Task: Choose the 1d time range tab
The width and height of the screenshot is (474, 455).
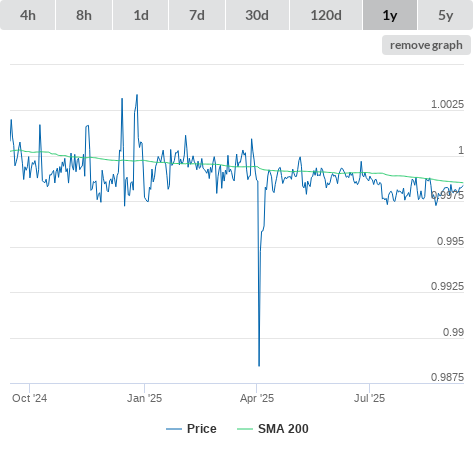Action: 141,15
